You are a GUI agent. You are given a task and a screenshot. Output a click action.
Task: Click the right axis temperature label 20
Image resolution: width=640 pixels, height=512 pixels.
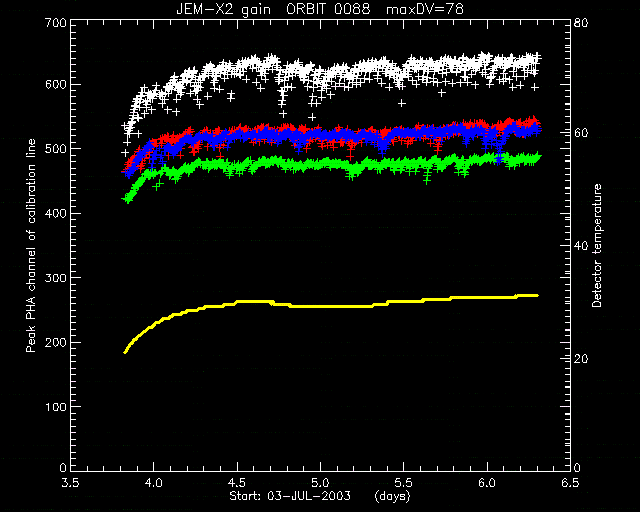(582, 358)
